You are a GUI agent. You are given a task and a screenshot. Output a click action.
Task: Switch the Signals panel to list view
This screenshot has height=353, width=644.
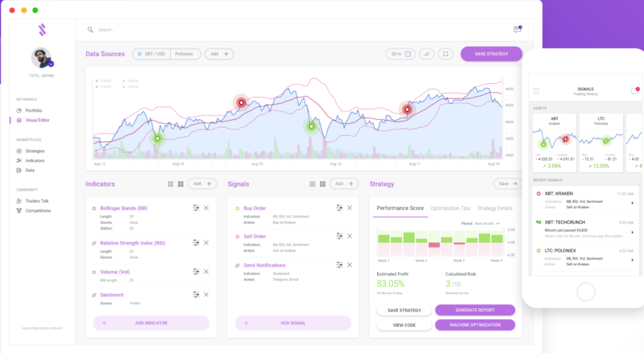pyautogui.click(x=323, y=184)
